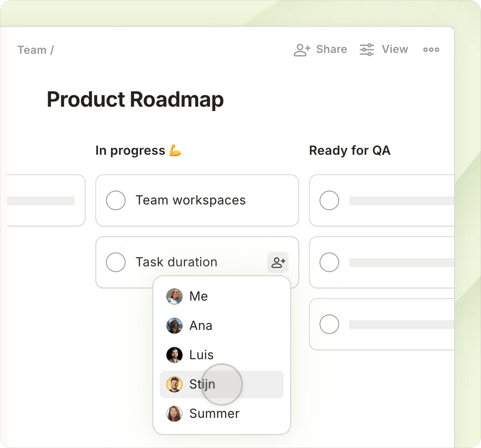Click the Share button
Image resolution: width=481 pixels, height=448 pixels.
pos(331,49)
